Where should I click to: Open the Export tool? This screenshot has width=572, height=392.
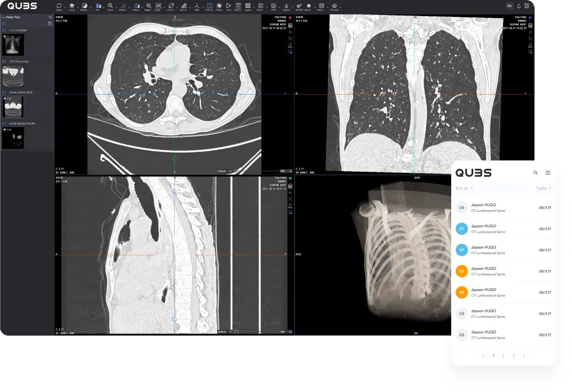[286, 5]
